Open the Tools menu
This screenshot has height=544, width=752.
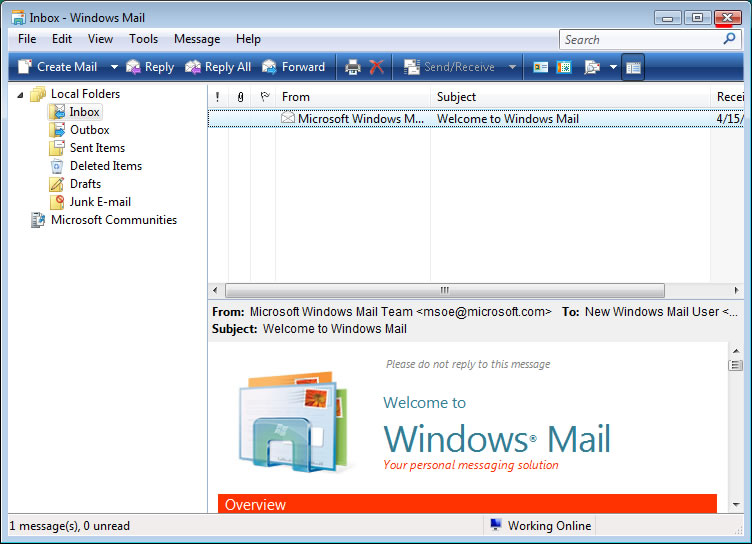tap(143, 39)
